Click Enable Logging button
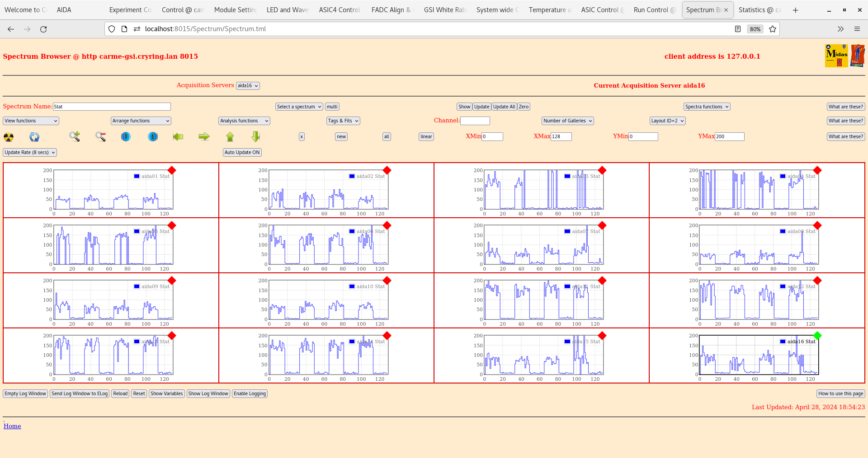Screen dimensions: 868x458 [x=250, y=394]
